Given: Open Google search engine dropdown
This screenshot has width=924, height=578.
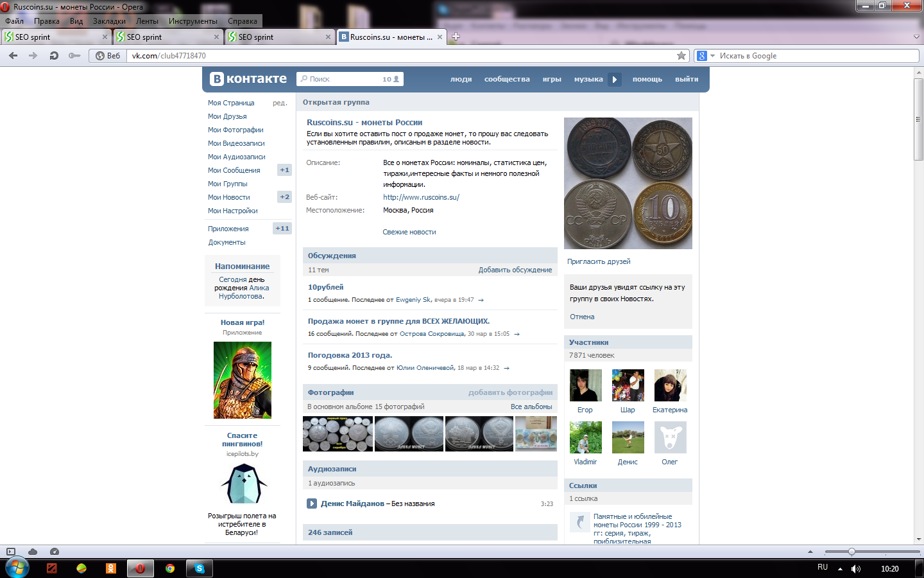Looking at the screenshot, I should pos(712,56).
